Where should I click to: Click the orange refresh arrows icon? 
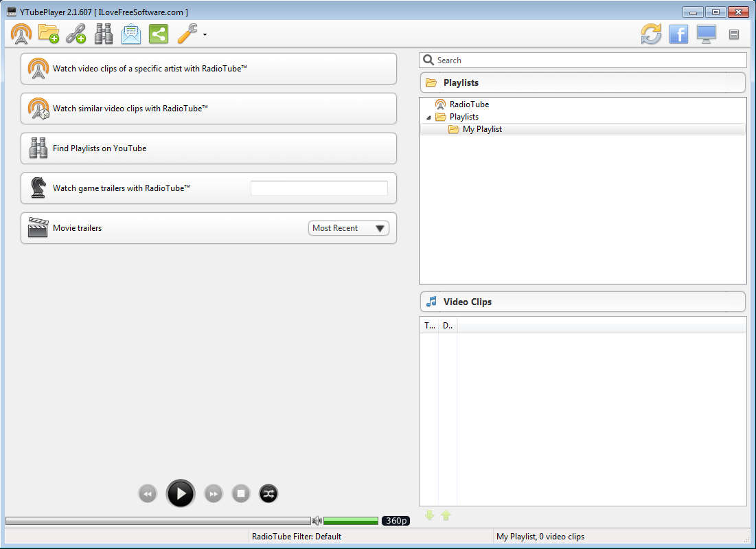(x=651, y=34)
